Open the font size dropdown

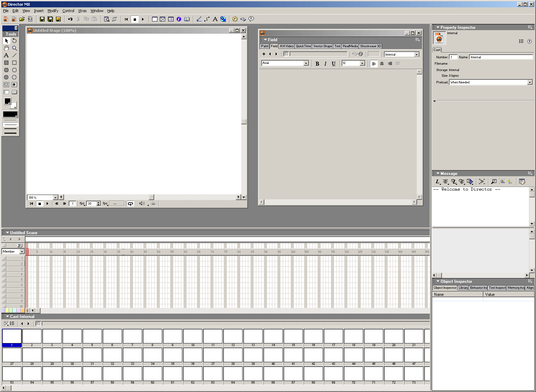coord(362,63)
